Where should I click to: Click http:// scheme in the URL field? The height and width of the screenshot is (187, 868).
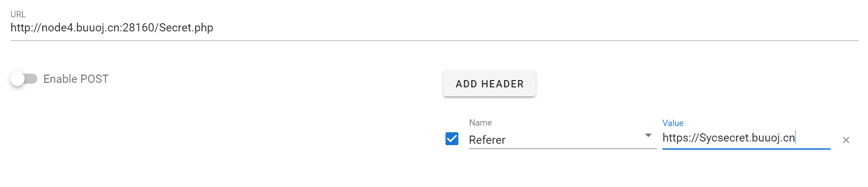tap(25, 28)
